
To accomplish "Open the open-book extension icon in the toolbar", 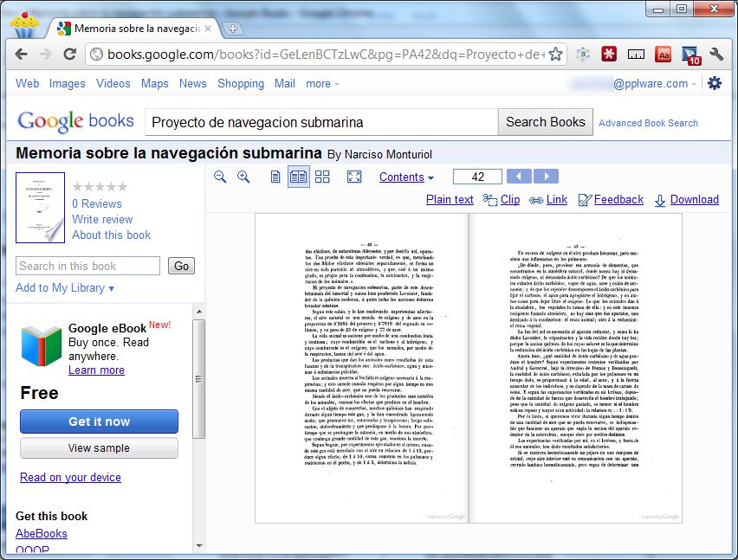I will (636, 55).
